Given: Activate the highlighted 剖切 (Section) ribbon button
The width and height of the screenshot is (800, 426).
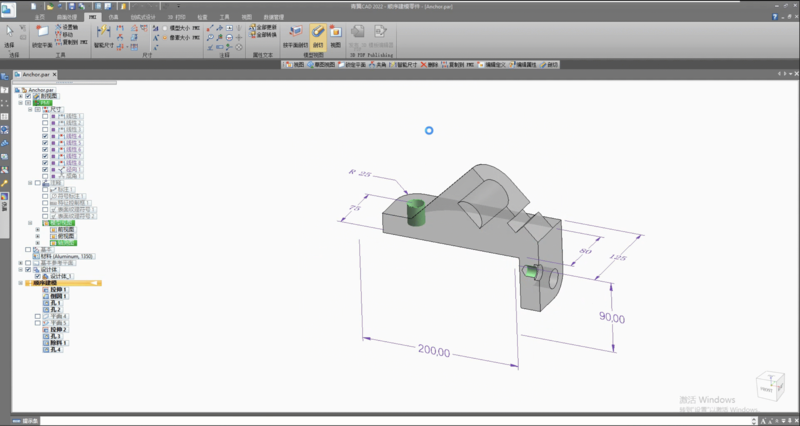Looking at the screenshot, I should pyautogui.click(x=317, y=34).
